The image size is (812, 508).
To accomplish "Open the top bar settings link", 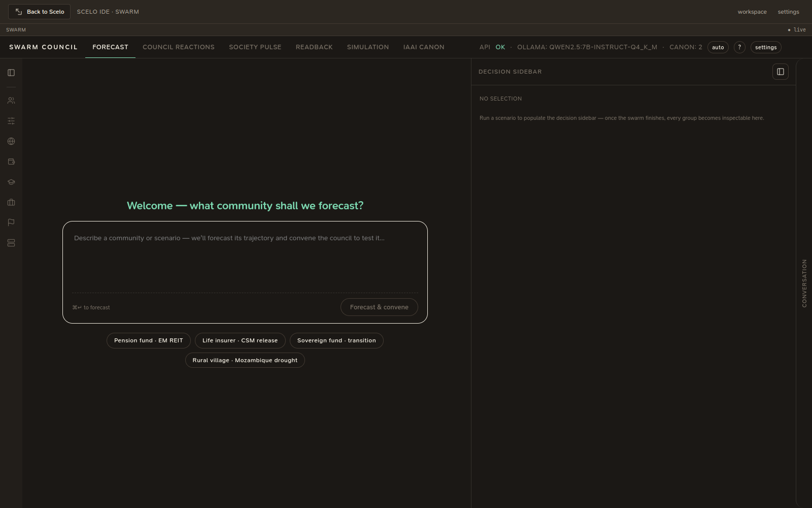I will click(788, 12).
